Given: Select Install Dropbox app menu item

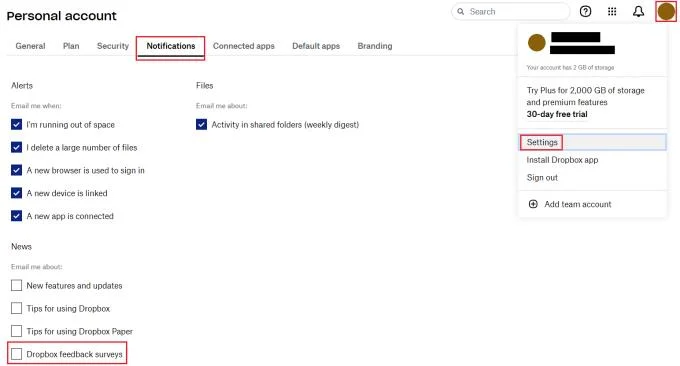Looking at the screenshot, I should pos(562,160).
